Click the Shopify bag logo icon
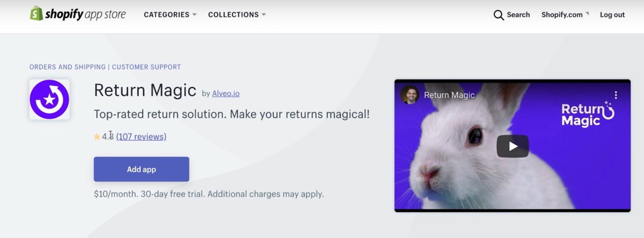Viewport: 644px width, 238px height. click(36, 14)
